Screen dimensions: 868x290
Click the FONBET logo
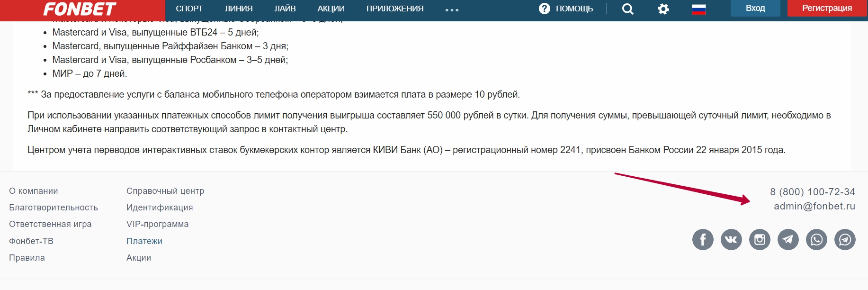pos(80,9)
